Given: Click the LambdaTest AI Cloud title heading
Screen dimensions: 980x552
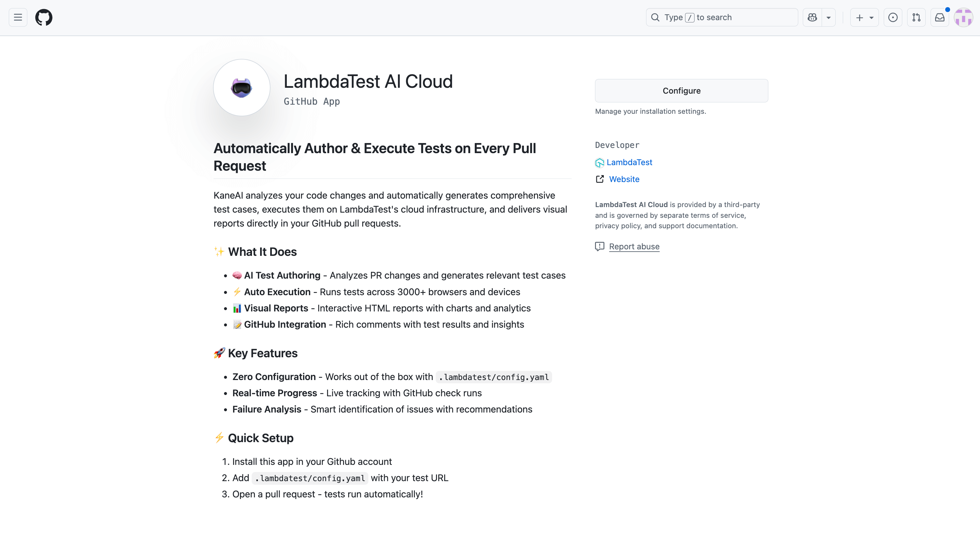Looking at the screenshot, I should (x=368, y=81).
